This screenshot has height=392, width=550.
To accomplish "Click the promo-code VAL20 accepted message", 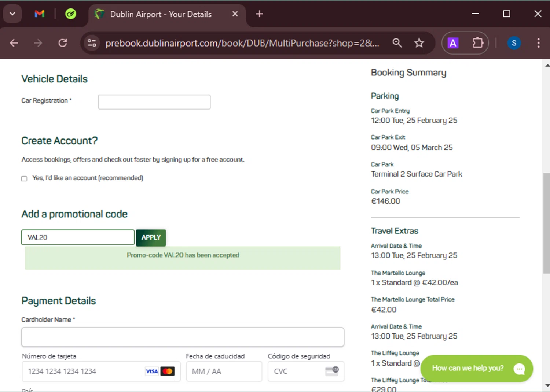I will click(x=183, y=255).
